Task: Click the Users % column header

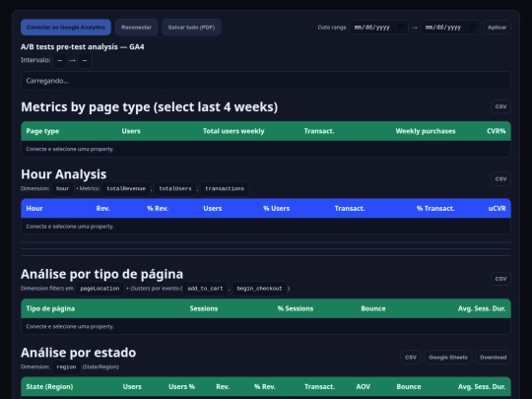Action: click(x=182, y=386)
